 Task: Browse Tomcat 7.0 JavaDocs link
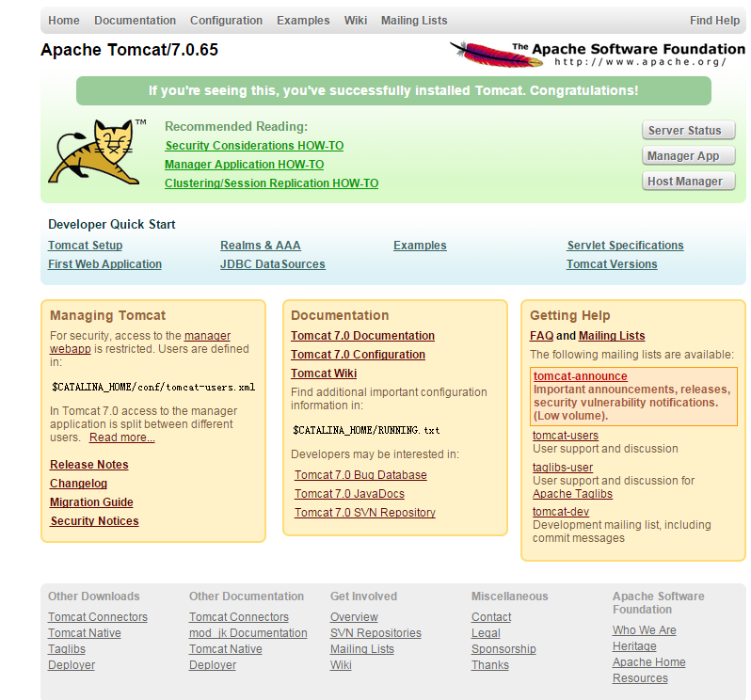350,494
